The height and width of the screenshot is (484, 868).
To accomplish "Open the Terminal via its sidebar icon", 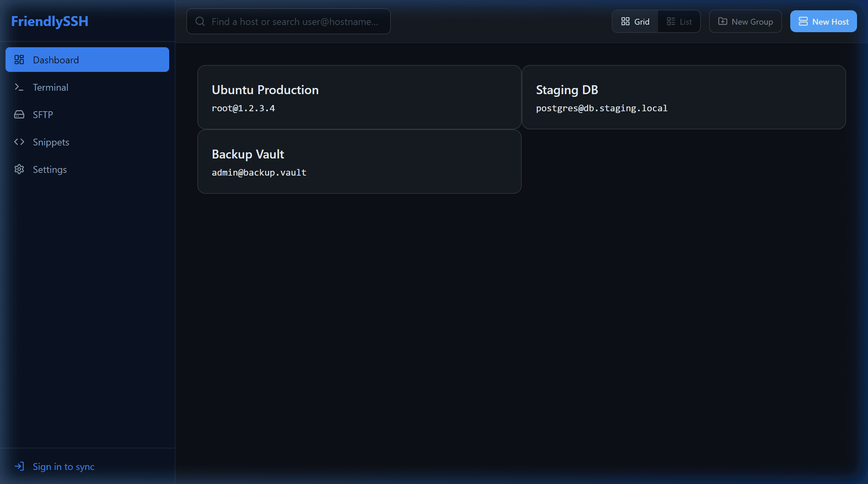I will [x=20, y=87].
